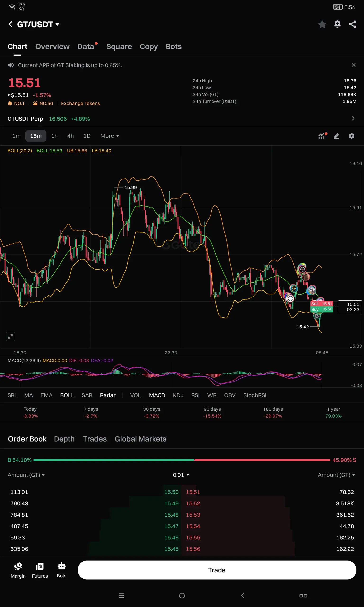
Task: Open right Amount (GT) unit dropdown
Action: click(x=336, y=475)
